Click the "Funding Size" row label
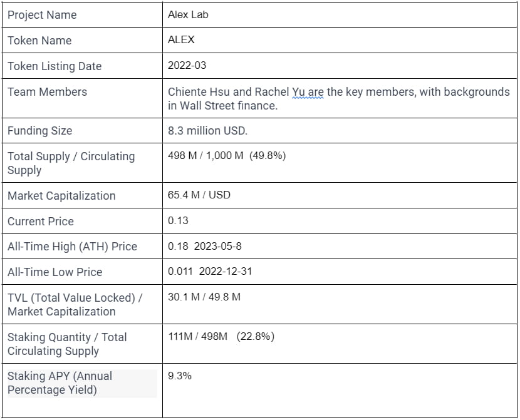Image resolution: width=520 pixels, height=420 pixels. point(39,131)
